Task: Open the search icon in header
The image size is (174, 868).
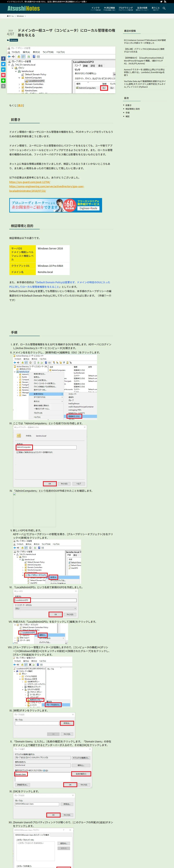Action: [x=164, y=8]
